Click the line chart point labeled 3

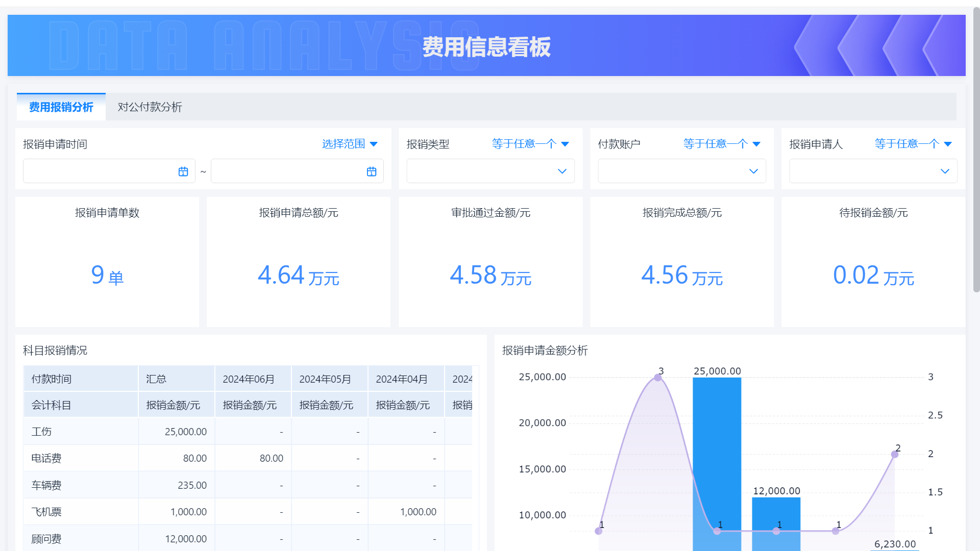click(x=658, y=378)
